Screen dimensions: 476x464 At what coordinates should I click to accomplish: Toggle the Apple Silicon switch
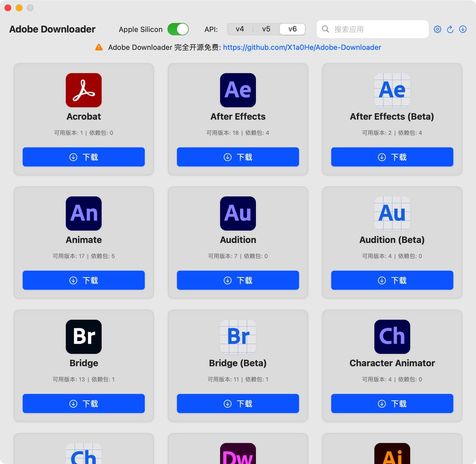[178, 29]
